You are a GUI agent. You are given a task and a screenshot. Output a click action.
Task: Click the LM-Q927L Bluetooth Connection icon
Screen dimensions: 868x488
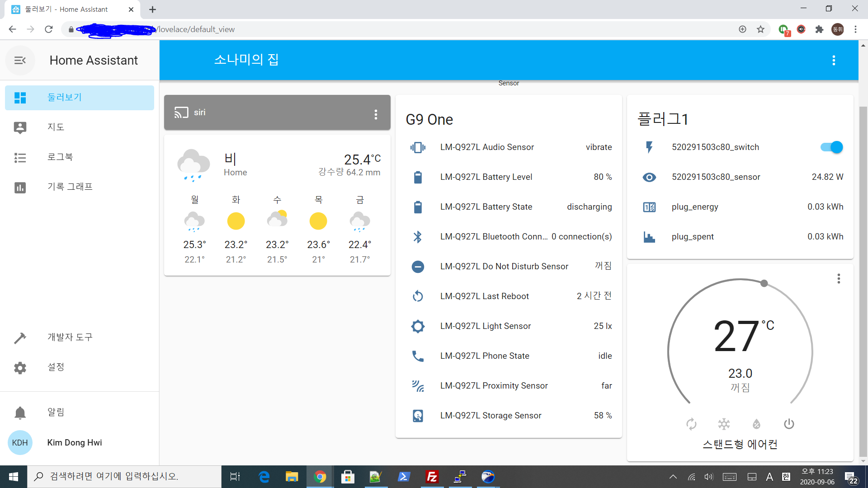click(418, 237)
